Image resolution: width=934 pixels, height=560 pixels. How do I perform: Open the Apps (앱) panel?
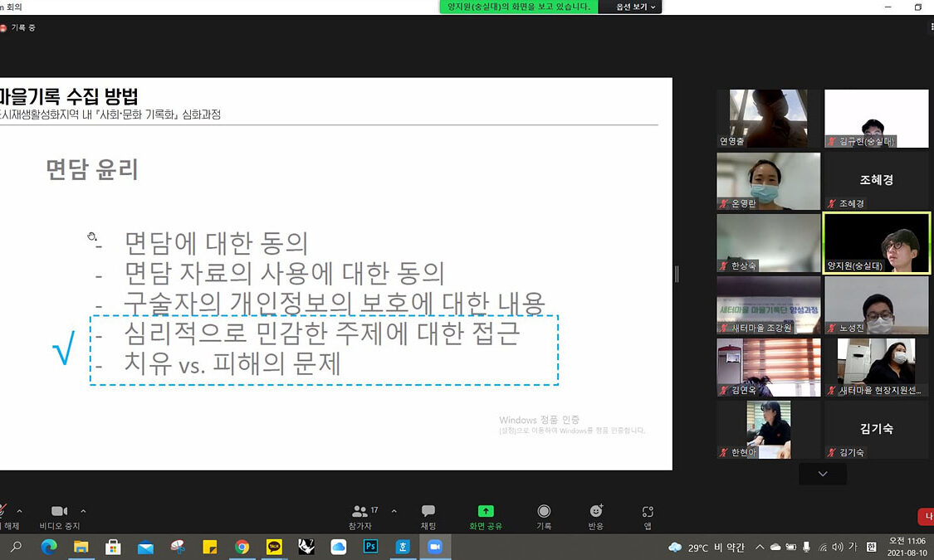tap(648, 517)
